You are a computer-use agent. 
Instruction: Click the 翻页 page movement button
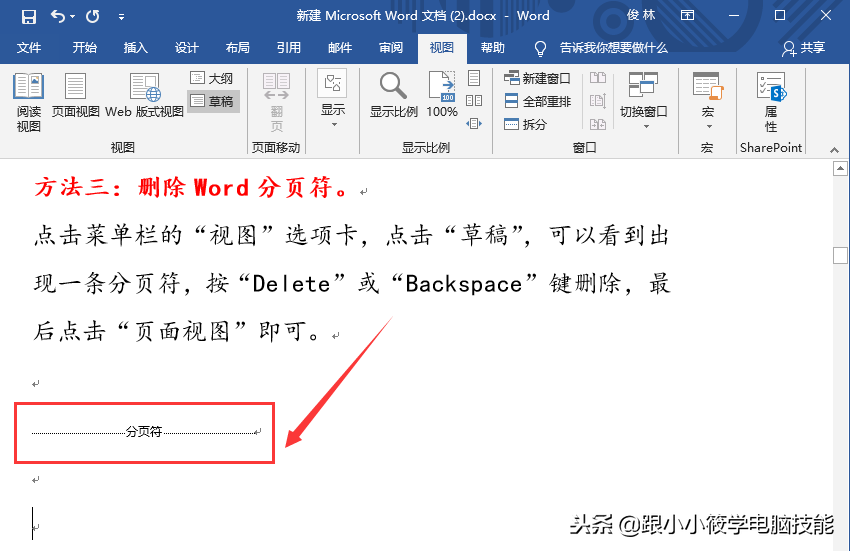(276, 103)
